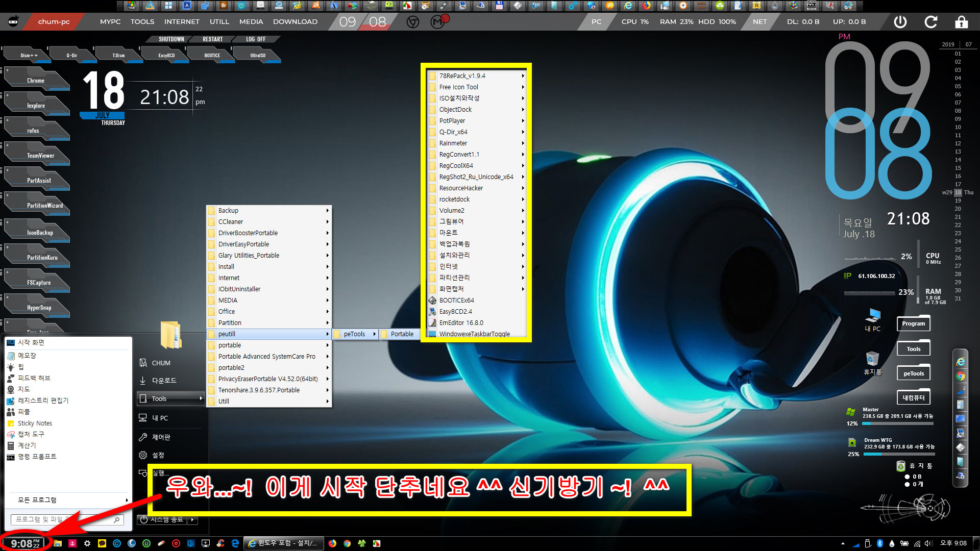This screenshot has width=980, height=551.
Task: Open the DOWNLOAD menu in the top bar
Action: point(295,22)
